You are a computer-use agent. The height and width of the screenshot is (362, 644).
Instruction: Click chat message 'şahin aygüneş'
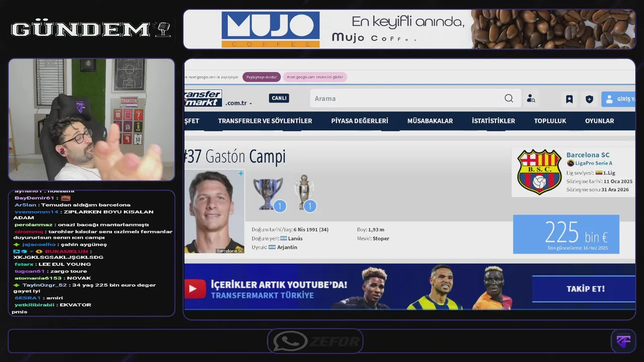coord(84,244)
